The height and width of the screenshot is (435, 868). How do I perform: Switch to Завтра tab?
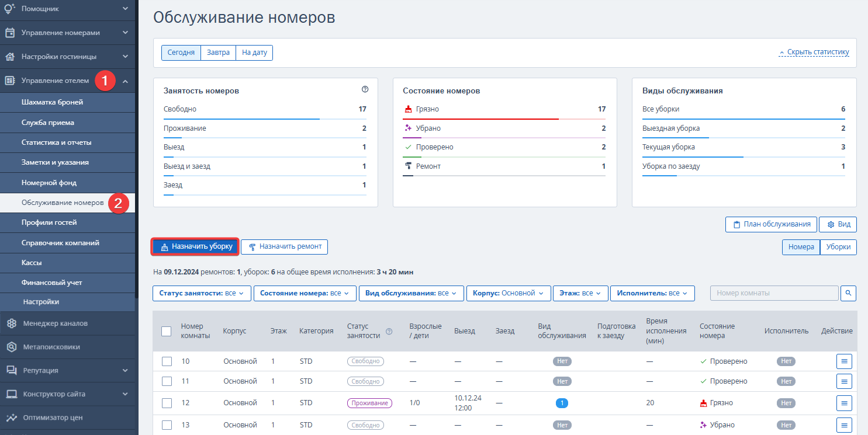pyautogui.click(x=218, y=53)
